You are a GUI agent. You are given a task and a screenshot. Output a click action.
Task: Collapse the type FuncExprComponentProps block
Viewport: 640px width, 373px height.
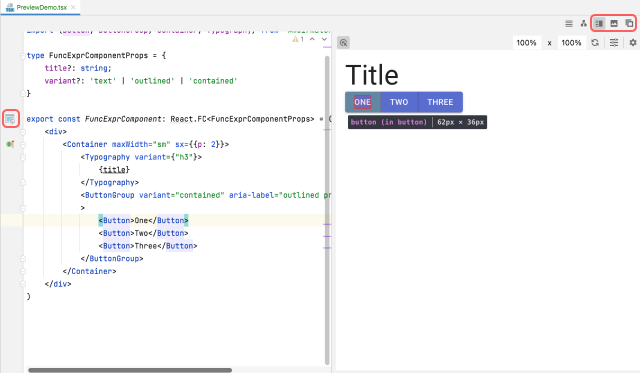(23, 56)
